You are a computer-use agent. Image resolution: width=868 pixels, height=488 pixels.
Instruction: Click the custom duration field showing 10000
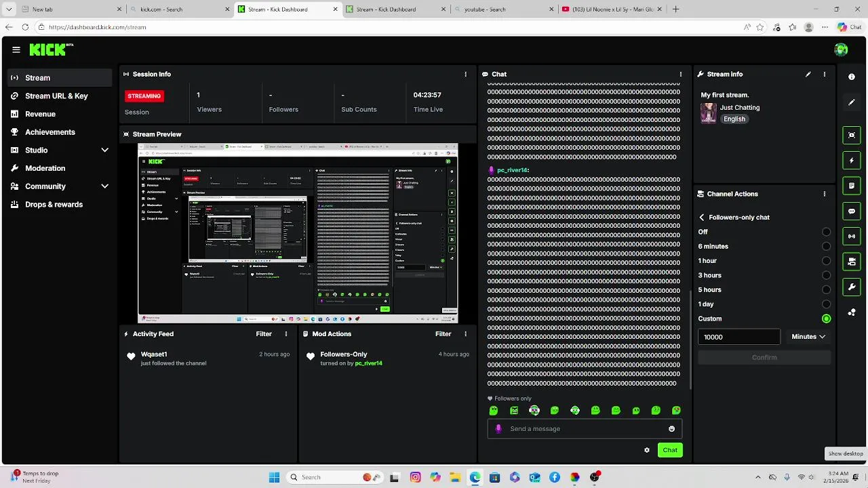pos(739,336)
